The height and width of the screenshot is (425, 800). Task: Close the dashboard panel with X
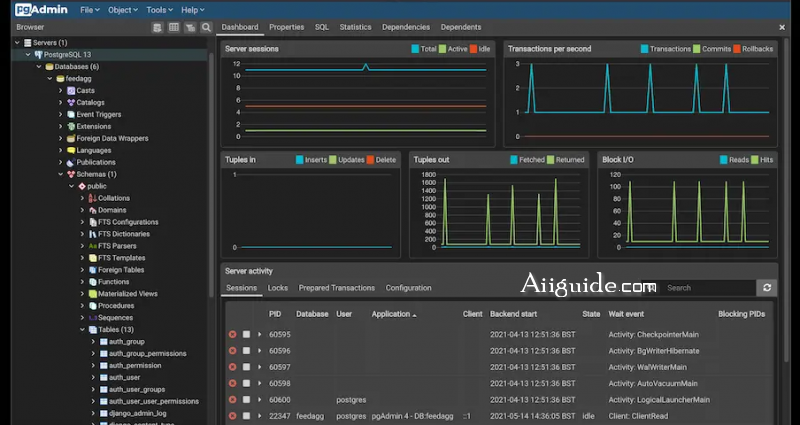click(782, 28)
